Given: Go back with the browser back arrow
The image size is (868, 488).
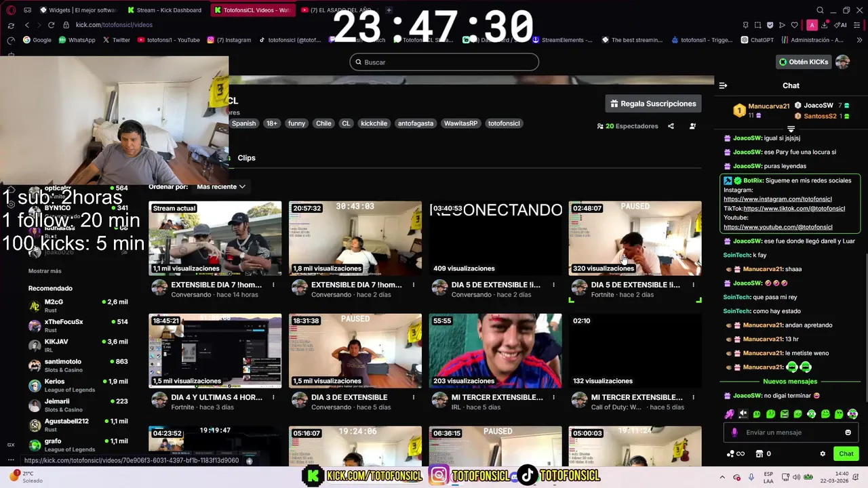Looking at the screenshot, I should click(x=26, y=25).
